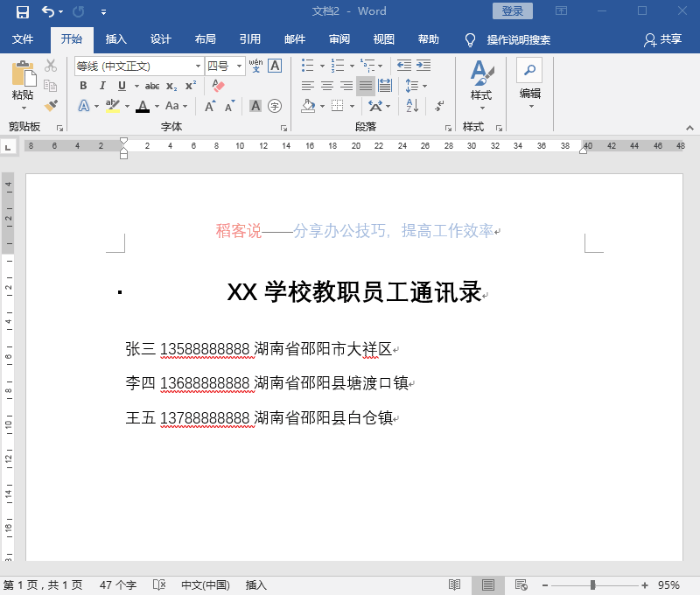Toggle show/hide paragraph marks

coord(437,108)
